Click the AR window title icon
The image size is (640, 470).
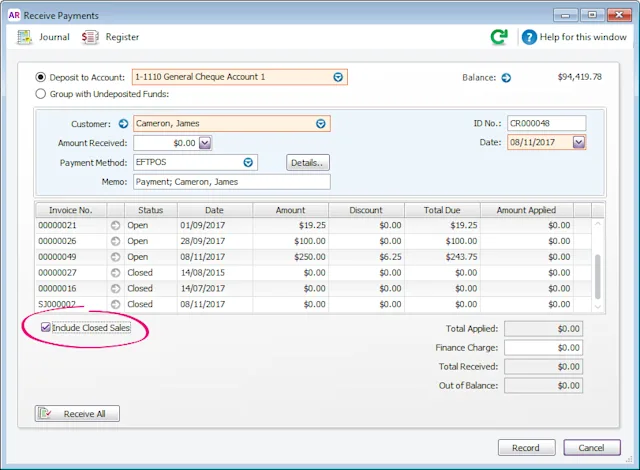coord(14,15)
